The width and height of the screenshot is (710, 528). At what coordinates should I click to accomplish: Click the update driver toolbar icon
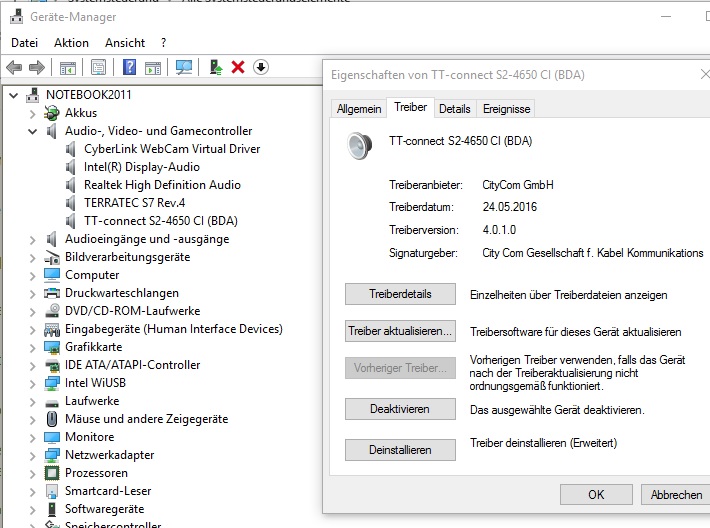215,67
